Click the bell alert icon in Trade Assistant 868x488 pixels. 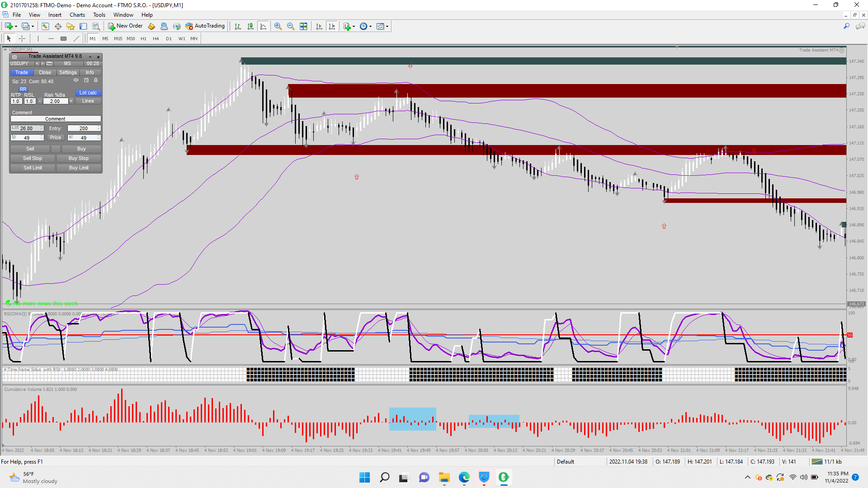pyautogui.click(x=96, y=80)
